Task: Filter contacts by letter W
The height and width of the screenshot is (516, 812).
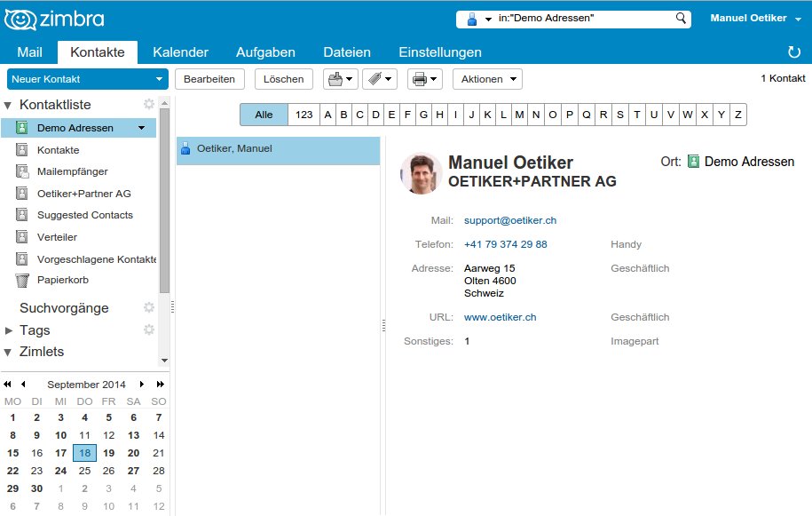Action: 687,115
